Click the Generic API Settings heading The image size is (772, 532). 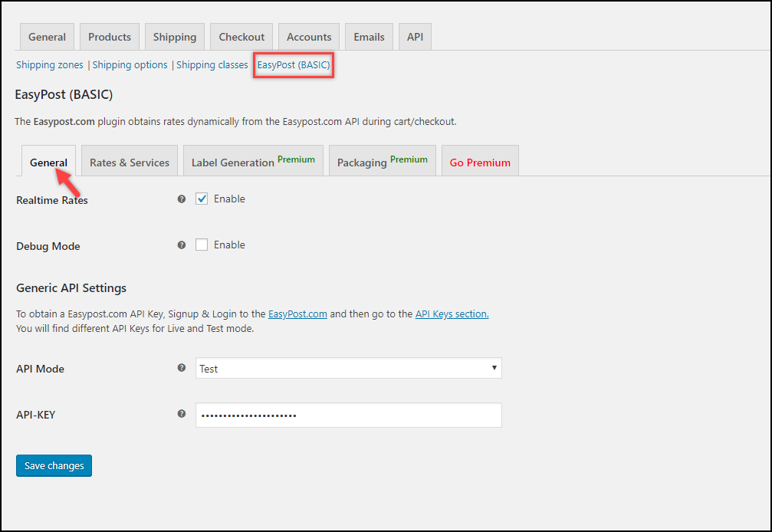tap(71, 288)
